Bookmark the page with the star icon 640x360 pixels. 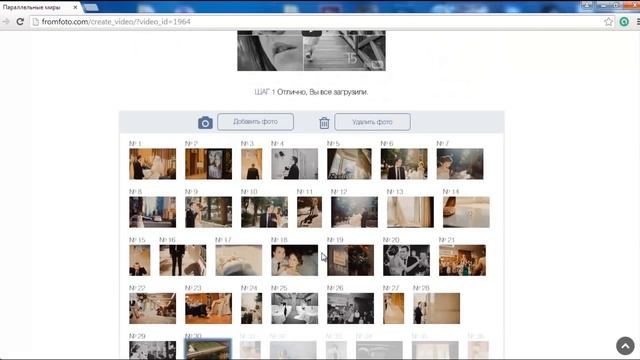point(609,22)
